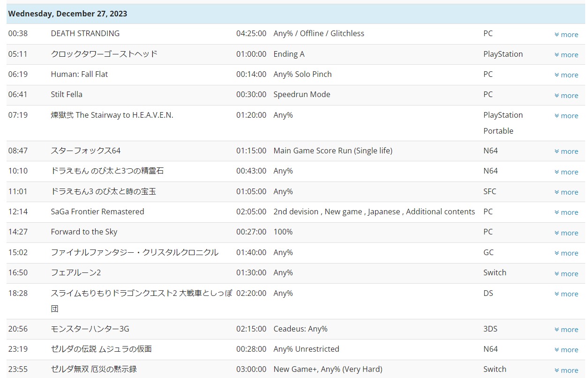Select ドラえもん のび太と3つの精霊石 title
Viewport: 588px width, 378px height.
(x=107, y=171)
